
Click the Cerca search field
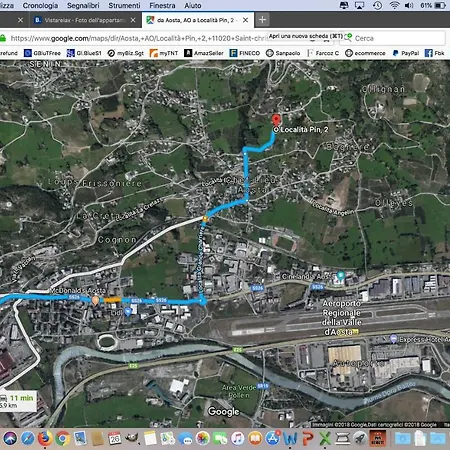392,38
